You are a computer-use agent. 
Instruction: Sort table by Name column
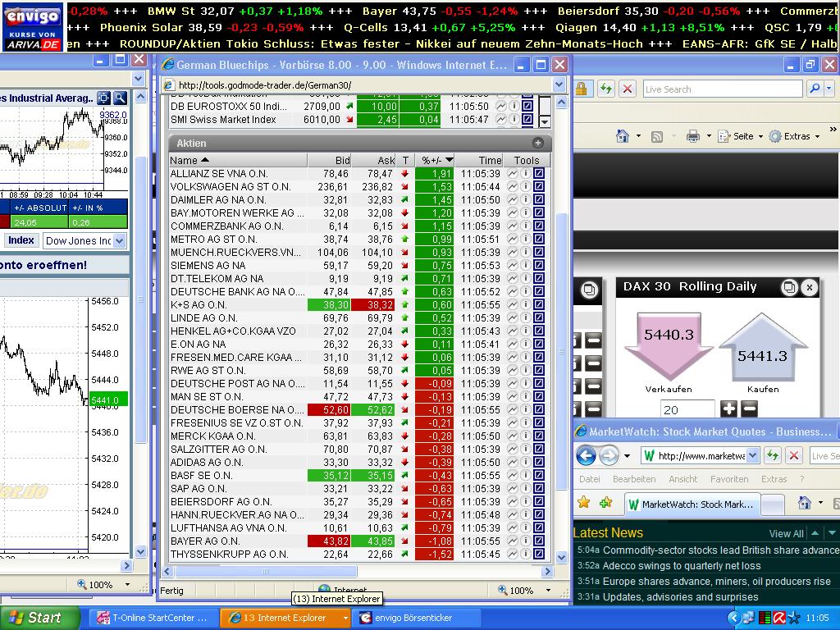tap(237, 160)
